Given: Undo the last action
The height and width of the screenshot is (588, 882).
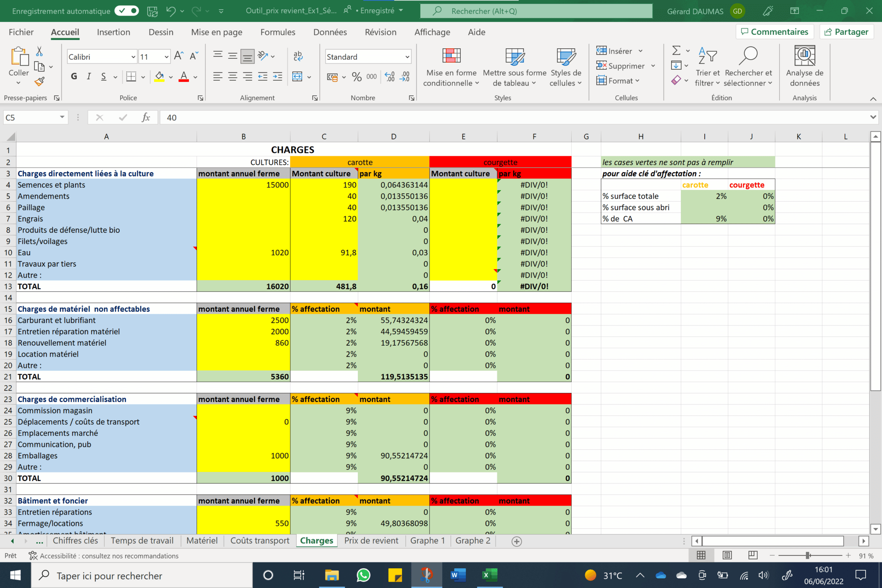Looking at the screenshot, I should pos(171,11).
